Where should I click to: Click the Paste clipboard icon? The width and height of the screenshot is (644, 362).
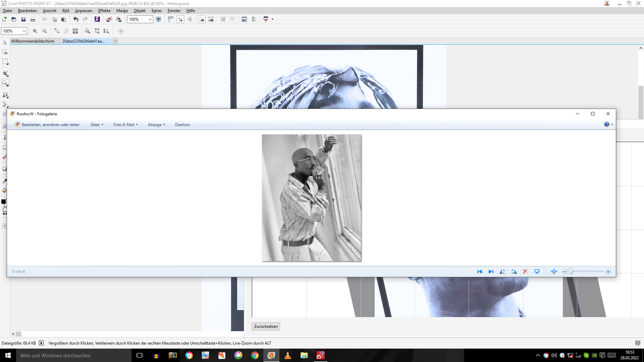pos(64,19)
